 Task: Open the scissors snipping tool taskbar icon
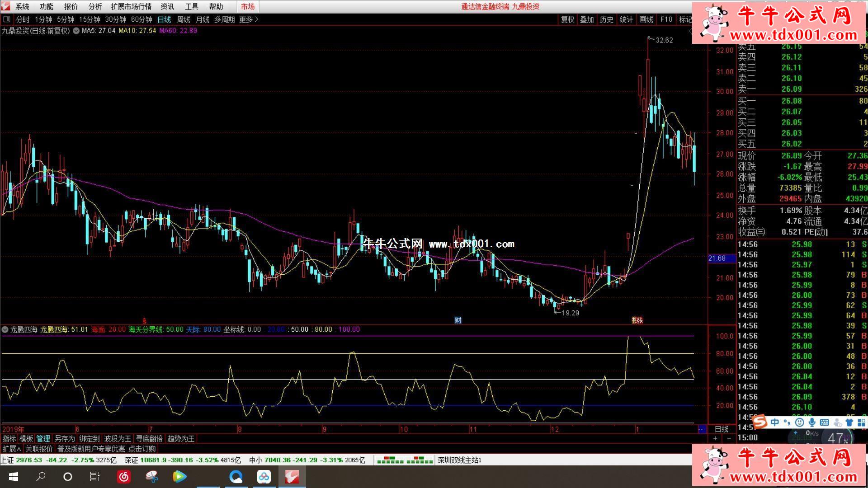[x=152, y=477]
